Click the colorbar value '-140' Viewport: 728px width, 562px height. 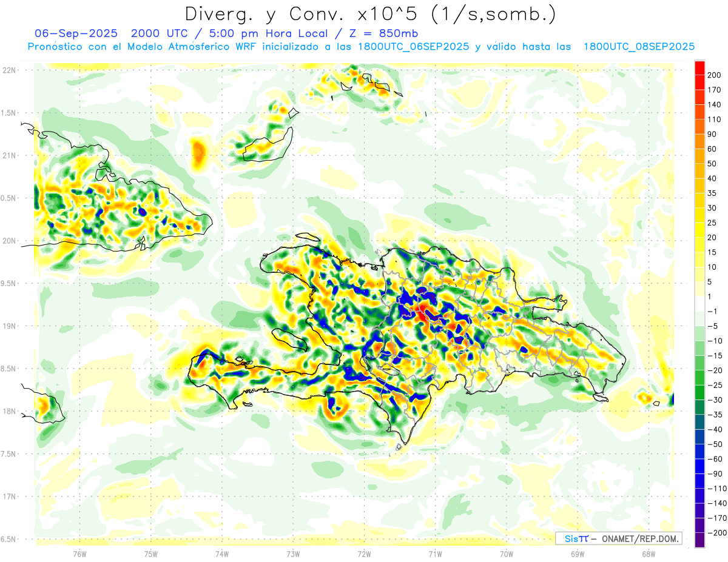click(x=716, y=503)
